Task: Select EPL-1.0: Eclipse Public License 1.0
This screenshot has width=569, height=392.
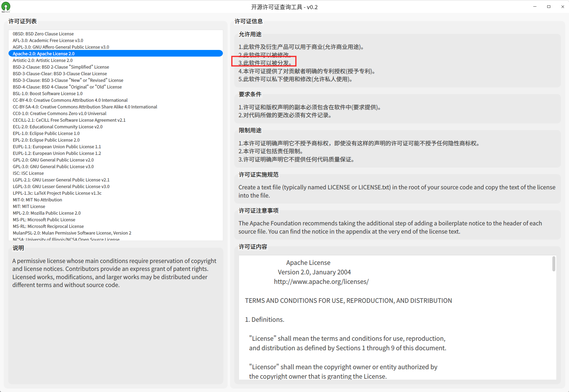Action: click(x=116, y=133)
